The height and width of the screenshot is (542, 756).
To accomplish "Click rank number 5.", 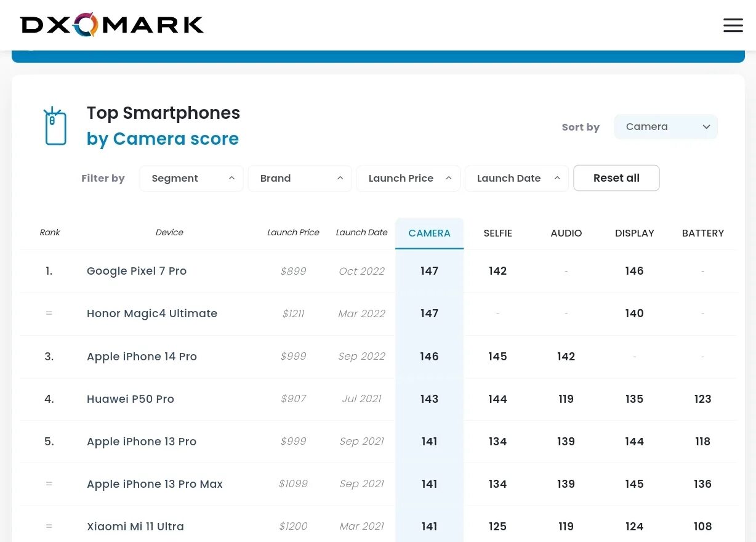I will (49, 442).
